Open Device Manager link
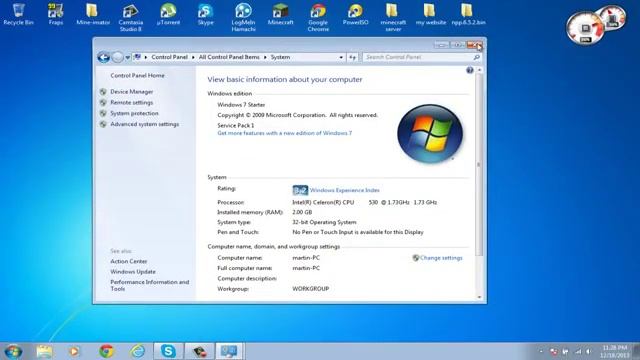Image resolution: width=640 pixels, height=360 pixels. pyautogui.click(x=131, y=92)
